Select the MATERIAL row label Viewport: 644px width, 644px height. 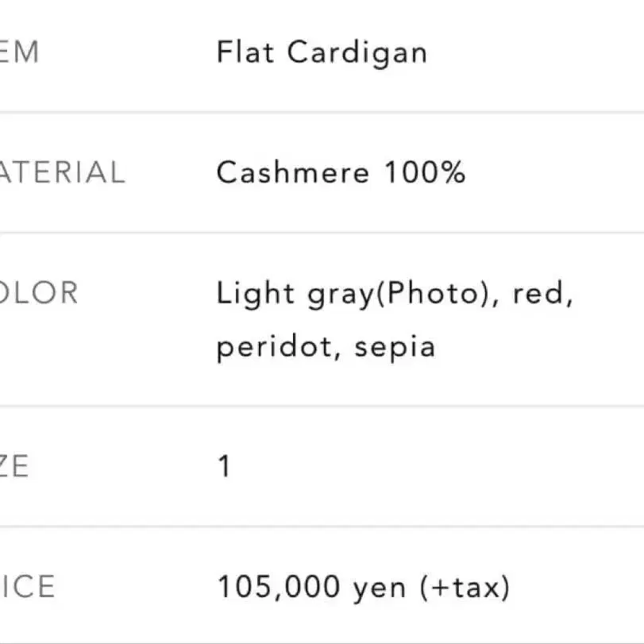pos(62,173)
